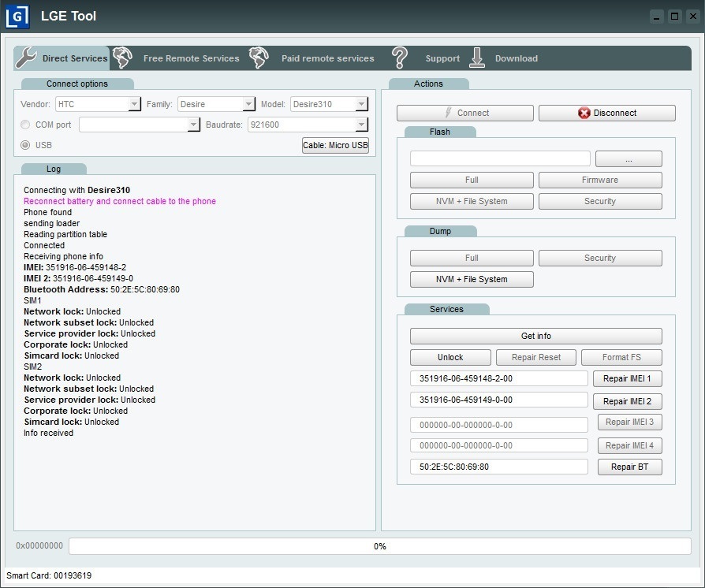This screenshot has width=705, height=588.
Task: Select the USB connection radio button
Action: tap(24, 143)
